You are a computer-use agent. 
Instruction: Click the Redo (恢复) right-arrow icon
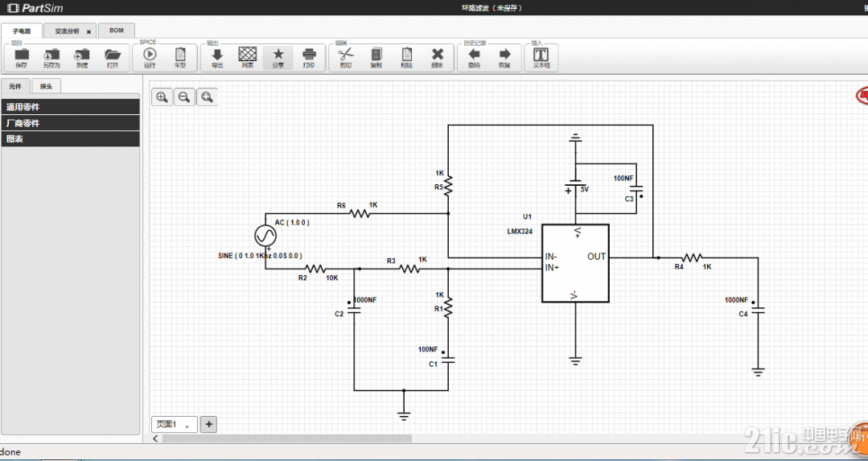[504, 54]
